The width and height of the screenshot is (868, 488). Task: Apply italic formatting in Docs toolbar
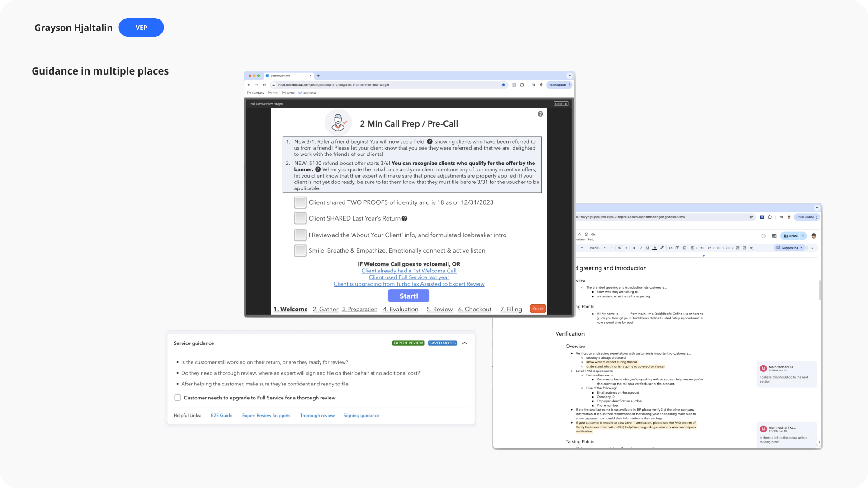pos(641,248)
